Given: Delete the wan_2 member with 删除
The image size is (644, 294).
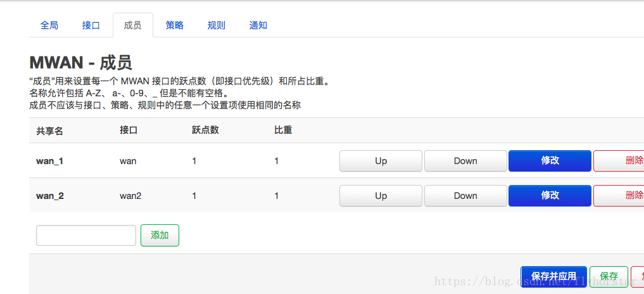Looking at the screenshot, I should [x=619, y=196].
